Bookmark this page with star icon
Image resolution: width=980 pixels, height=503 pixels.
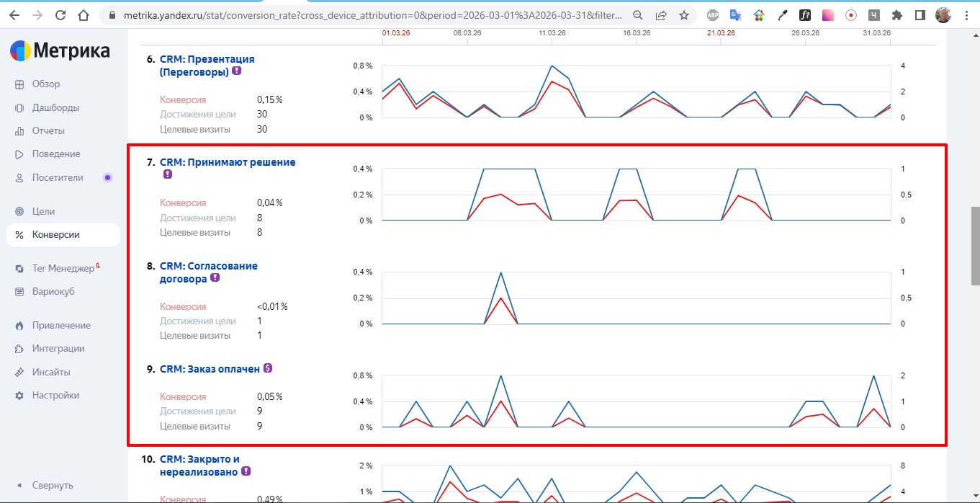point(683,14)
